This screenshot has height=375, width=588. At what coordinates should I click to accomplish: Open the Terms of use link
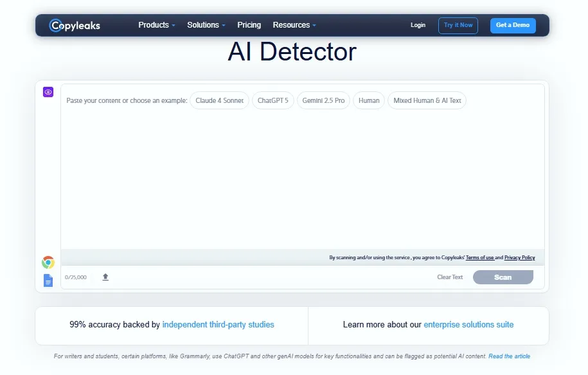tap(480, 257)
